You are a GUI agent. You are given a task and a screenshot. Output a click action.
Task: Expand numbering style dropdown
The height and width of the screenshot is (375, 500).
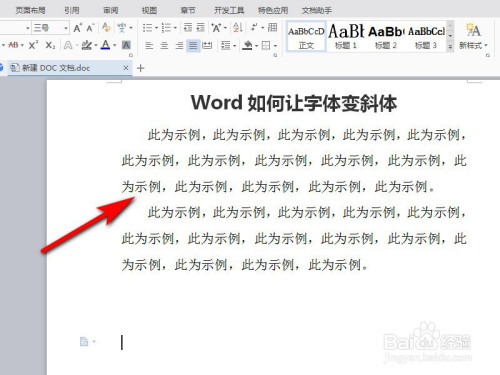(175, 28)
